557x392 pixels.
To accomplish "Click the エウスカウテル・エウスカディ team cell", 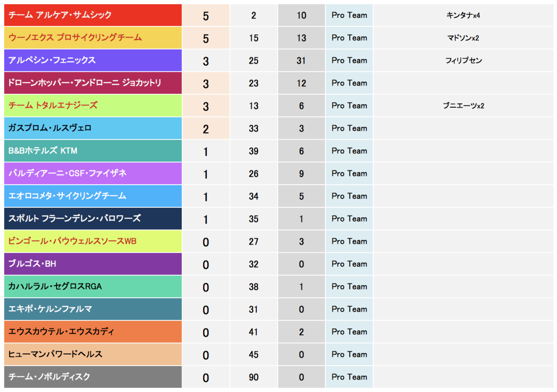I will (x=93, y=332).
